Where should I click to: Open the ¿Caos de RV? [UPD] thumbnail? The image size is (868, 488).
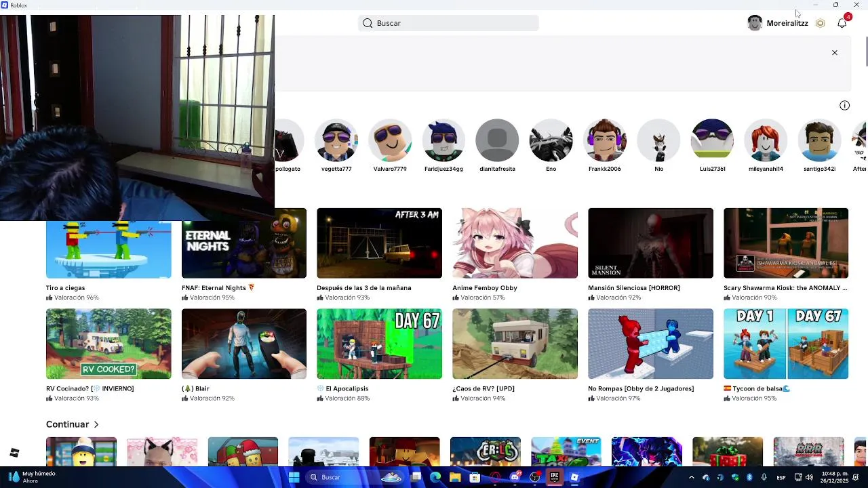pyautogui.click(x=515, y=344)
